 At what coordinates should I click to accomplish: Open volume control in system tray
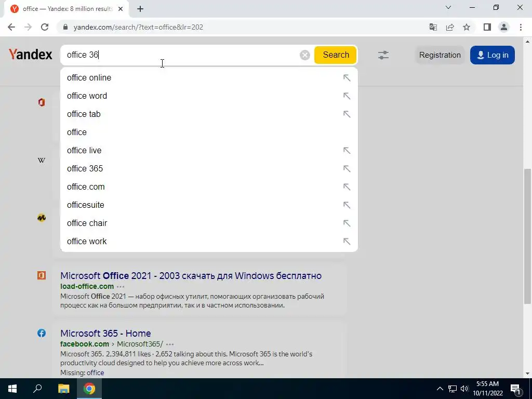pyautogui.click(x=464, y=389)
